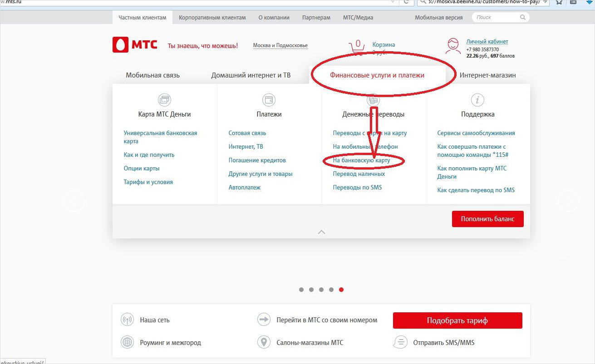Open the Домашний интернет и ТВ menu

tap(251, 75)
